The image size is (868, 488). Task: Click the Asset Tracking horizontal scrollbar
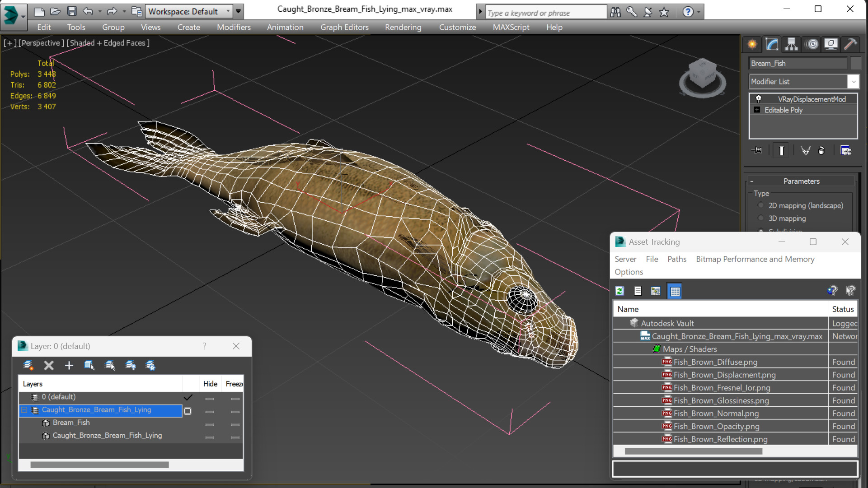click(693, 451)
